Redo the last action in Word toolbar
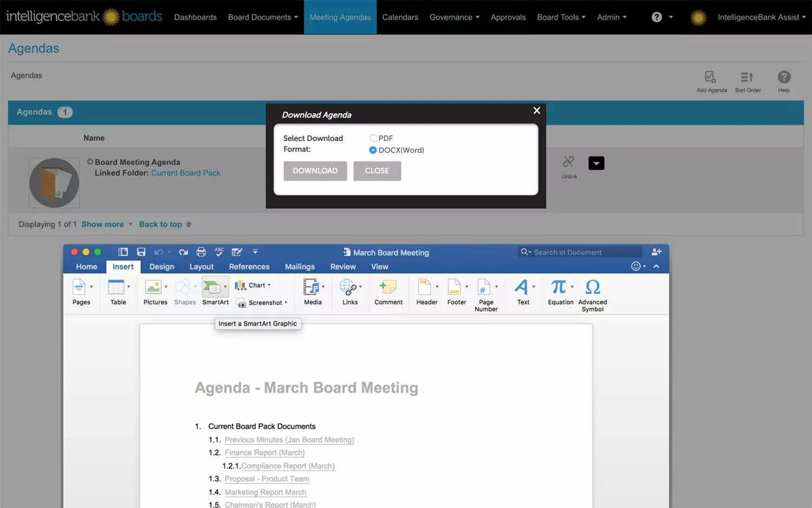Screen dimensions: 812x508 tap(184, 252)
